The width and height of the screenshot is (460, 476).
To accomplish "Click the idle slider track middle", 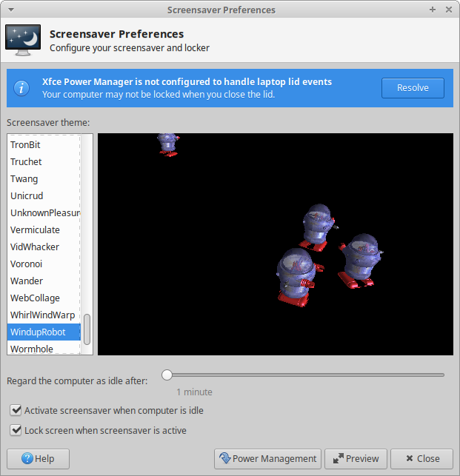I will point(303,375).
